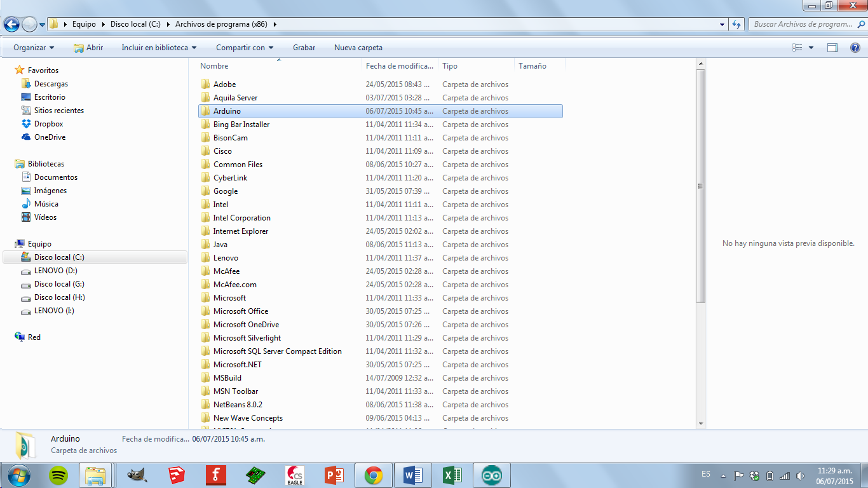Screen dimensions: 868x488
Task: Click the volume speaker tray icon
Action: 800,475
